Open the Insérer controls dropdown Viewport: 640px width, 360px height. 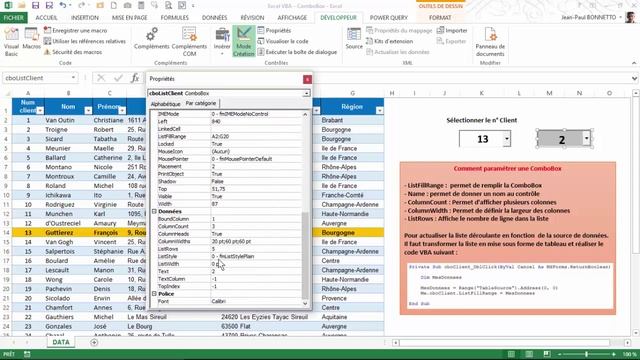[x=222, y=42]
